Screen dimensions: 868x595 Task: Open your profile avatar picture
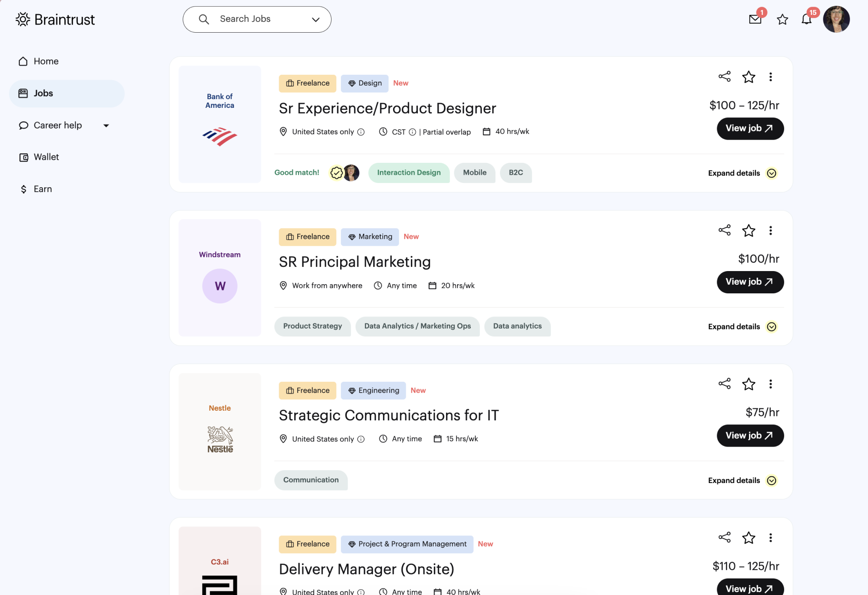836,19
